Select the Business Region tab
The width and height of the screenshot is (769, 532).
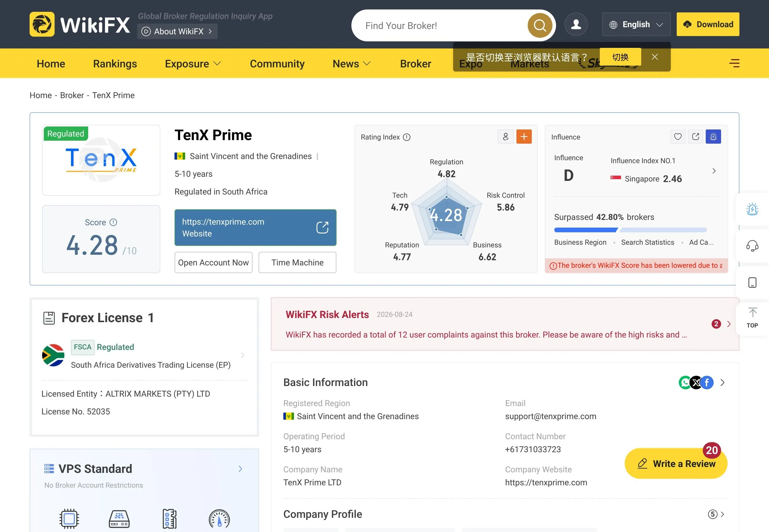(580, 242)
